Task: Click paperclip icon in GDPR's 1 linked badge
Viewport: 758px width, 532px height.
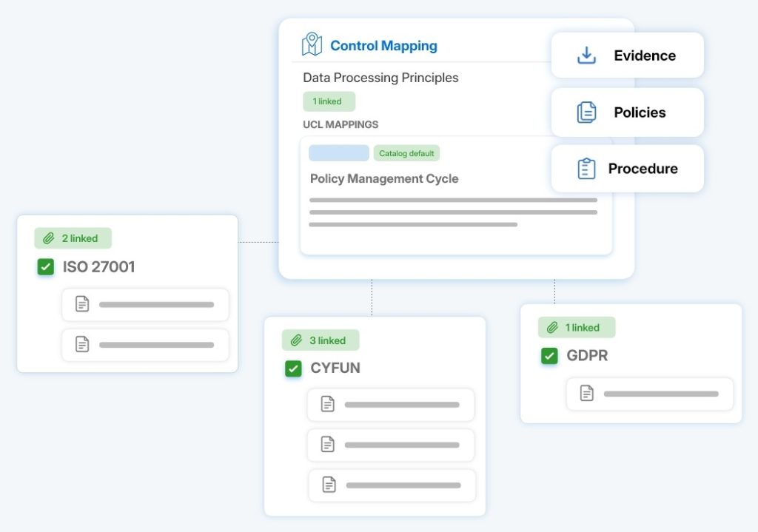Action: 552,328
